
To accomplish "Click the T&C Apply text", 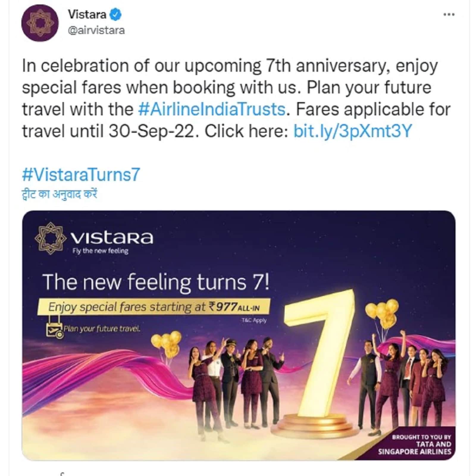I will [x=254, y=320].
